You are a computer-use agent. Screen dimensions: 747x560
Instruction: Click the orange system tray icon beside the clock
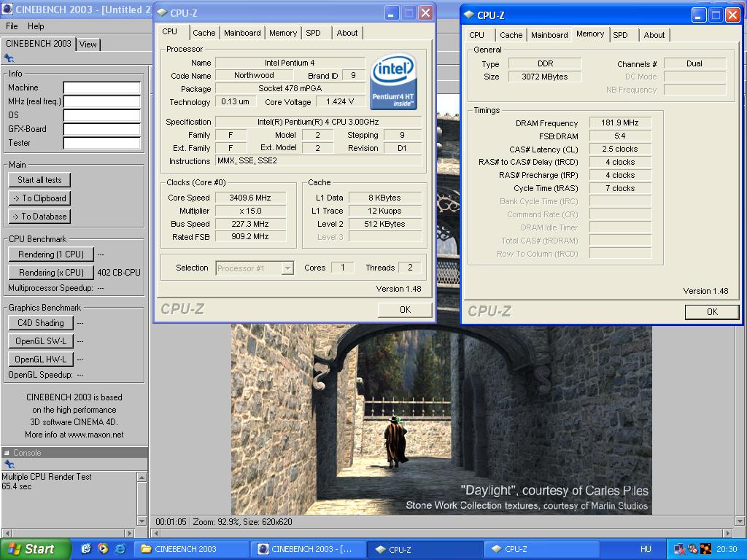pos(705,549)
